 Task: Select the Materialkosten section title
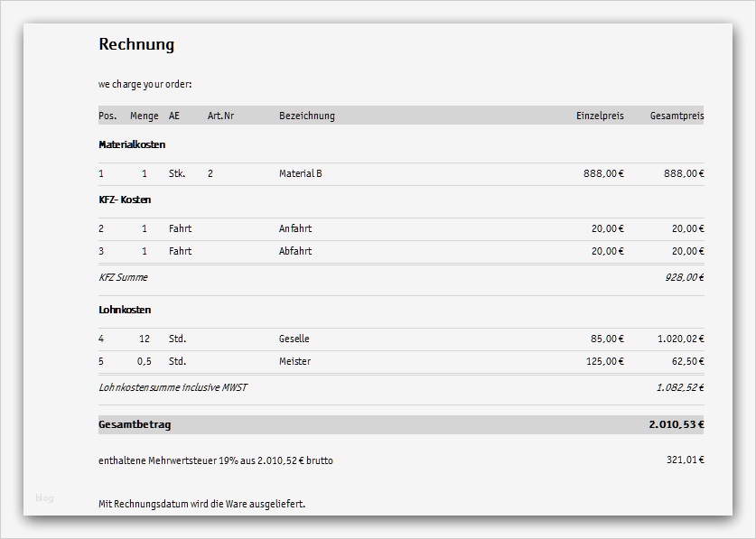pyautogui.click(x=132, y=144)
